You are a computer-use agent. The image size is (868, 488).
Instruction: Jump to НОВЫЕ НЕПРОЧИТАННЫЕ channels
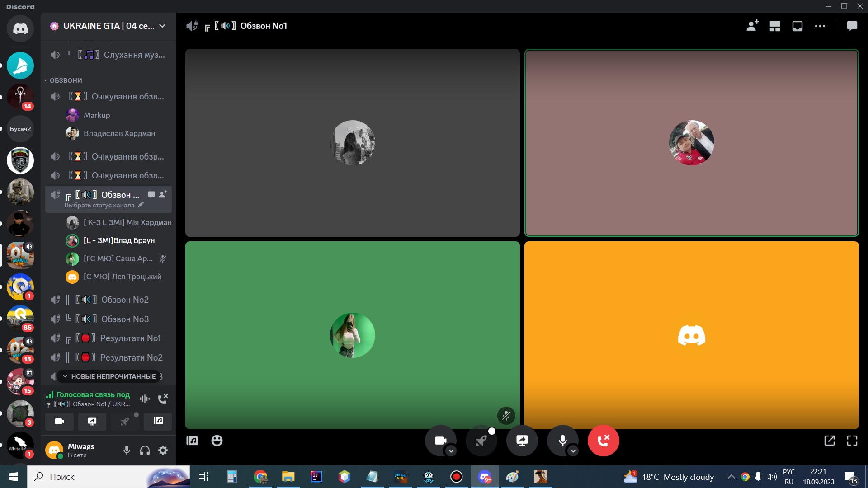[109, 376]
